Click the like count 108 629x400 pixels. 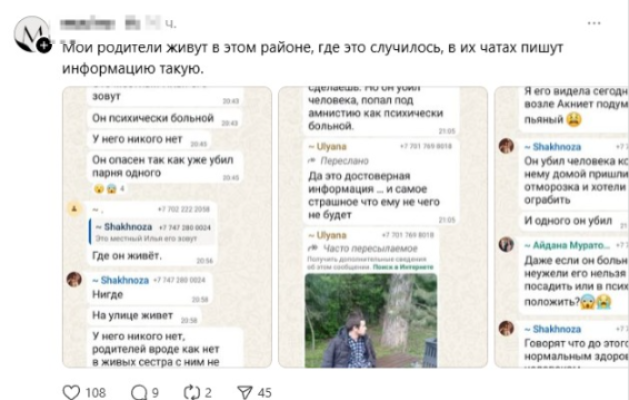coord(95,392)
